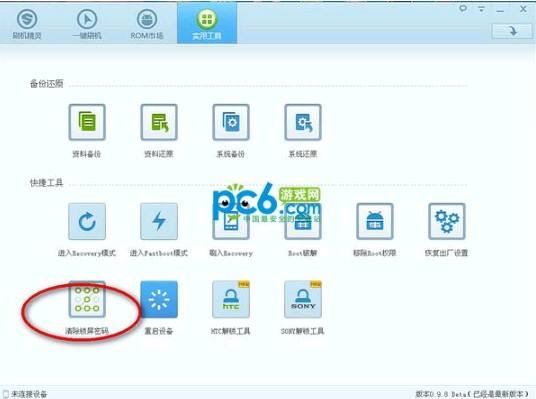Switch to the 一键刷机 tab
This screenshot has height=399, width=536.
87,24
